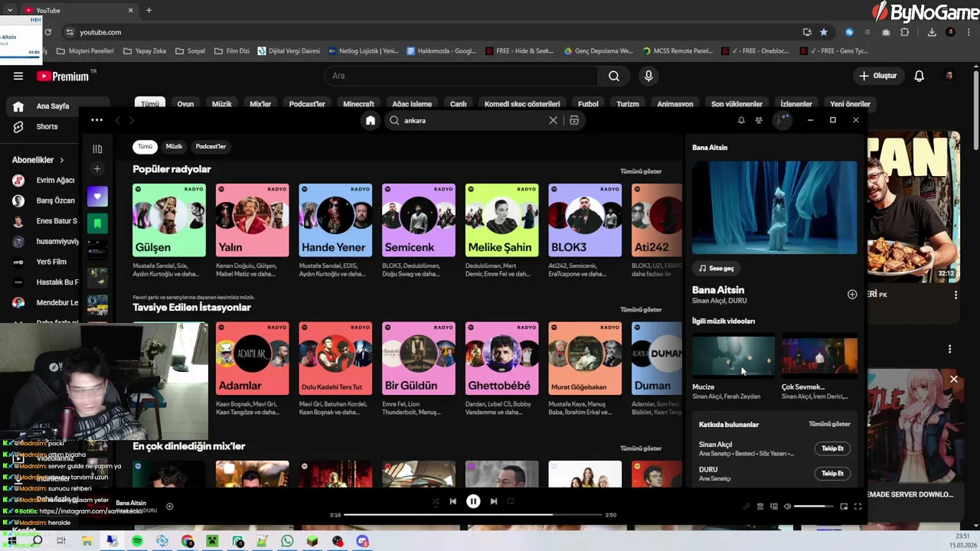Open Film Dizi bookmarks folder
Screen dimensions: 980x551
[x=232, y=51]
